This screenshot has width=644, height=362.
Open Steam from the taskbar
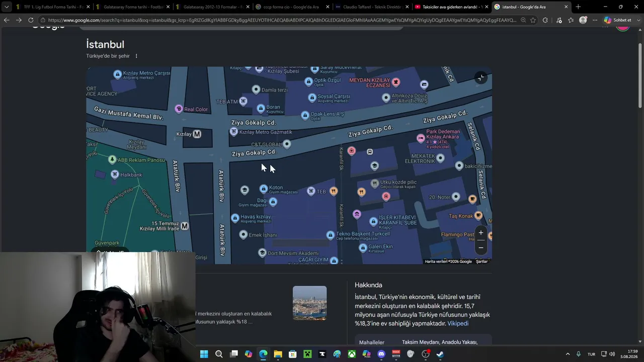coord(440,354)
